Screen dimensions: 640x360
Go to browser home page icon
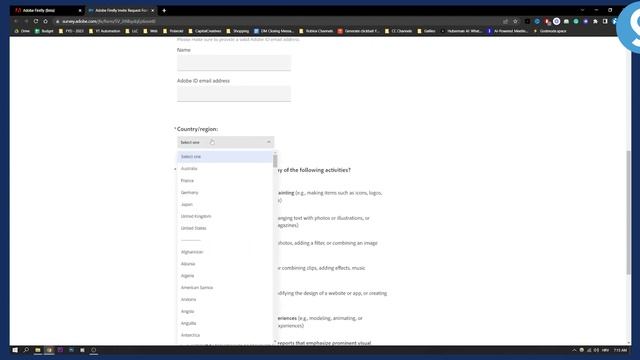pyautogui.click(x=46, y=21)
